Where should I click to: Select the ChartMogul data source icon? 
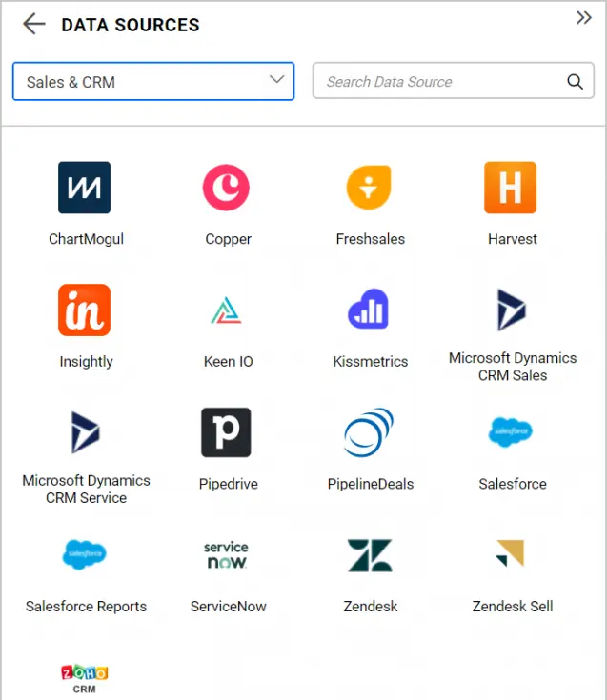coord(85,188)
